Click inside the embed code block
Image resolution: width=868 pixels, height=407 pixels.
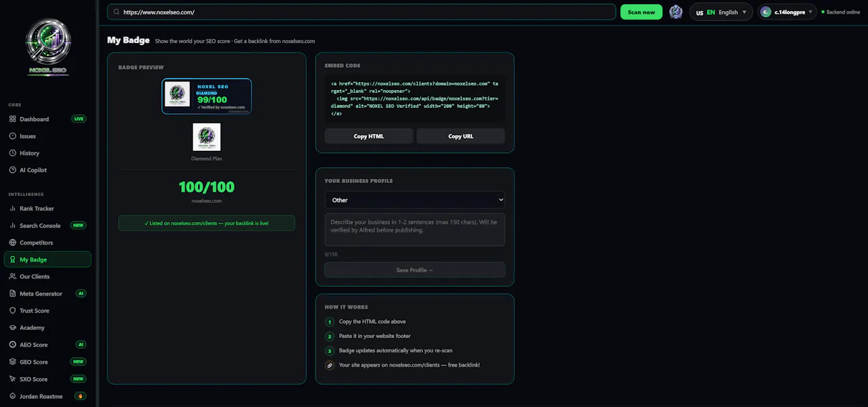[x=415, y=98]
